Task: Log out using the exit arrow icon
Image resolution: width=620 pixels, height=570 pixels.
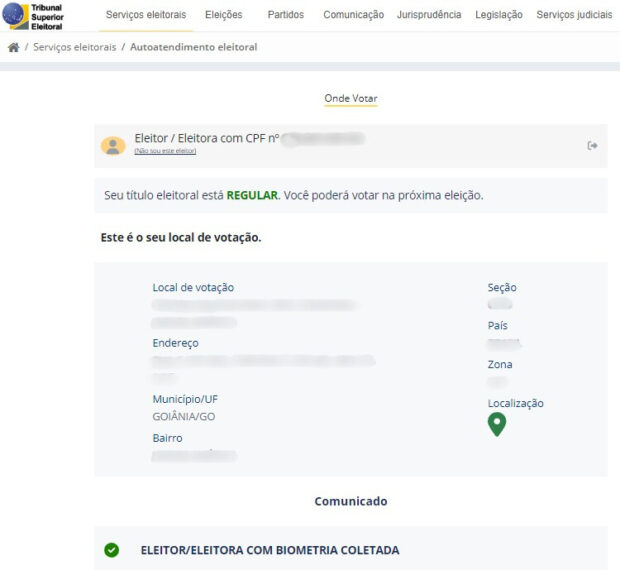Action: (592, 146)
